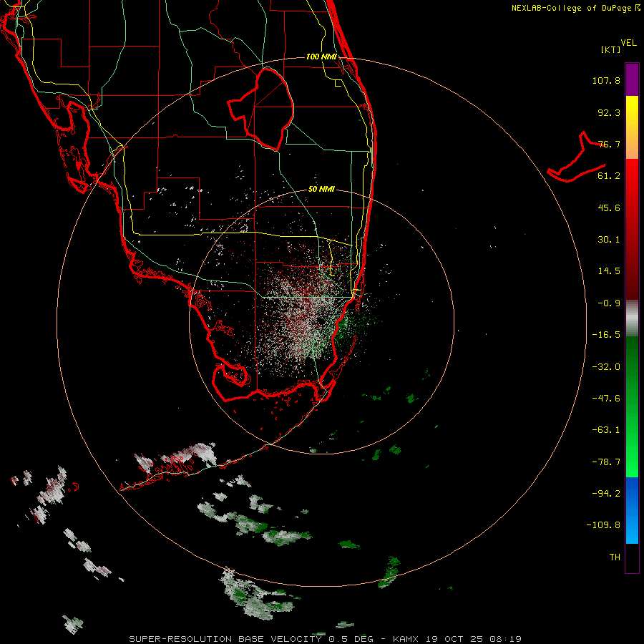Screen dimensions: 644x644
Task: Click the -32.0 velocity scale value
Action: [x=606, y=367]
